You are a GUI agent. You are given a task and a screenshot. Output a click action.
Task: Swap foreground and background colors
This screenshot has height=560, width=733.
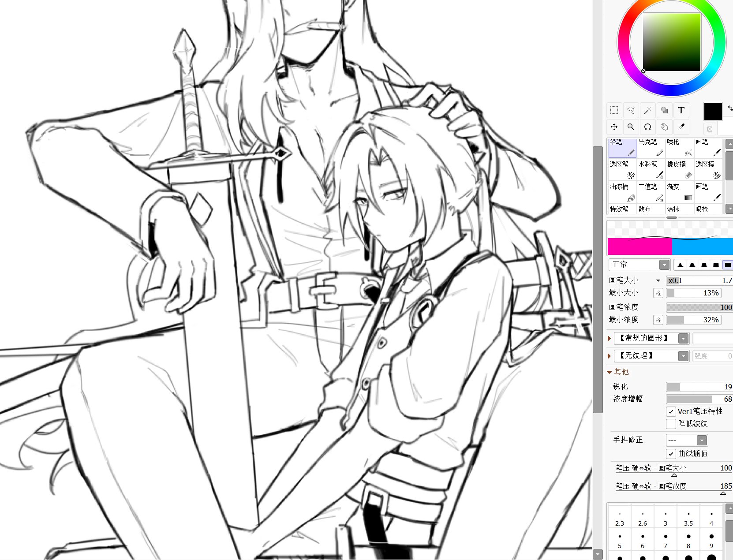(x=729, y=108)
